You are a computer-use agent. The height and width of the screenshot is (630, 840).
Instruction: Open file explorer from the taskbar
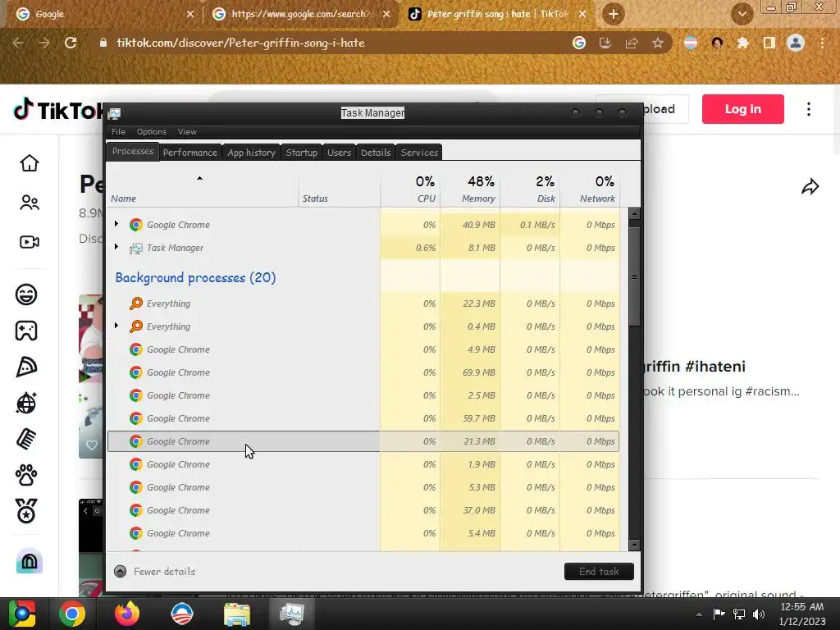point(236,614)
